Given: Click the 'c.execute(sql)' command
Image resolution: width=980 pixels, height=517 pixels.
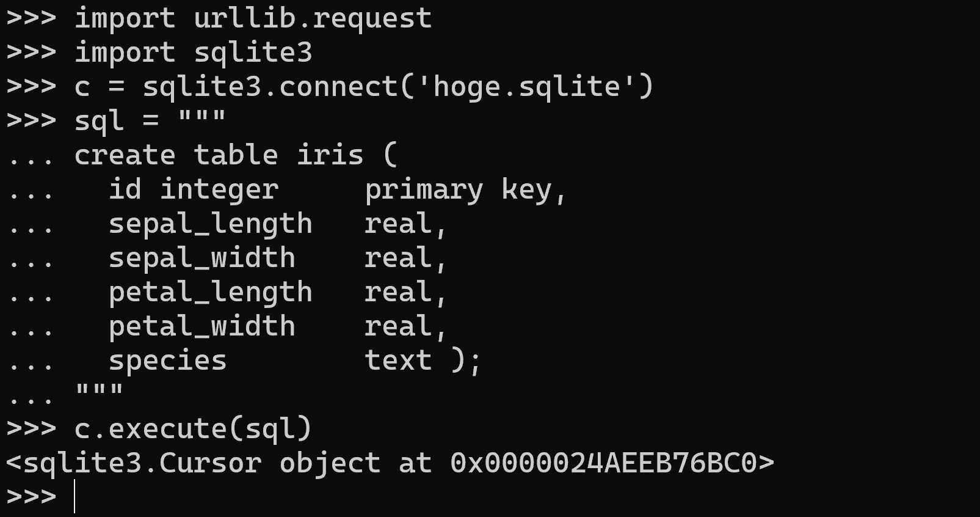Looking at the screenshot, I should (193, 429).
